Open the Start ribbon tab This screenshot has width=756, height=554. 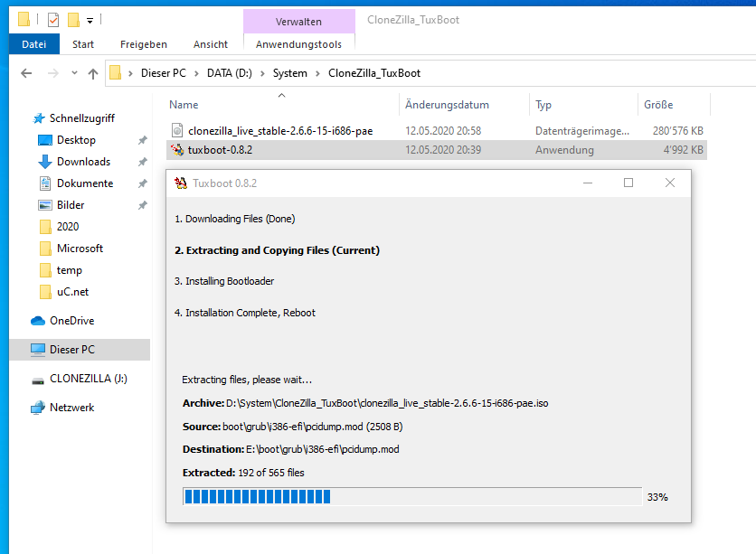click(83, 44)
